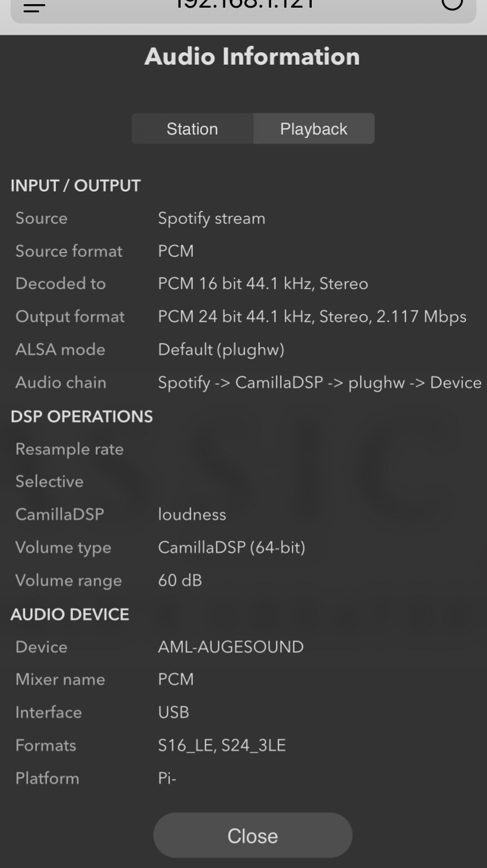
Task: Select the AML-AUGESOUND device name
Action: (x=231, y=647)
